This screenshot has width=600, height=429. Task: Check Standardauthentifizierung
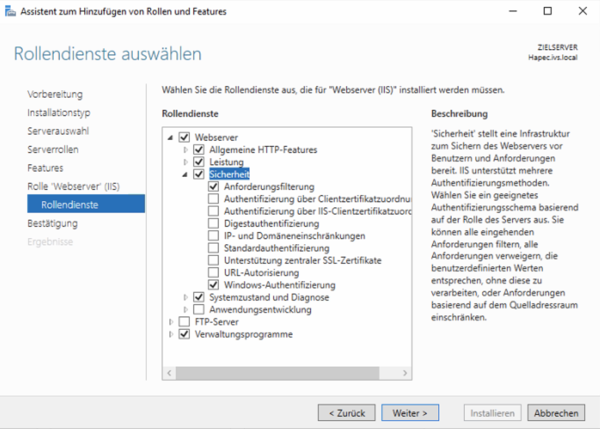[214, 248]
